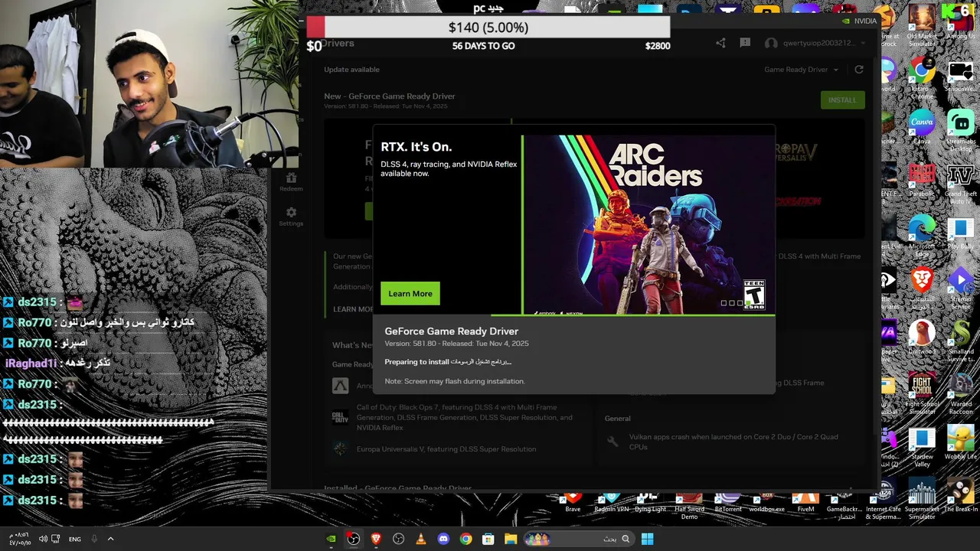This screenshot has width=980, height=551.
Task: Open the feedback notification icon in header
Action: coord(745,43)
